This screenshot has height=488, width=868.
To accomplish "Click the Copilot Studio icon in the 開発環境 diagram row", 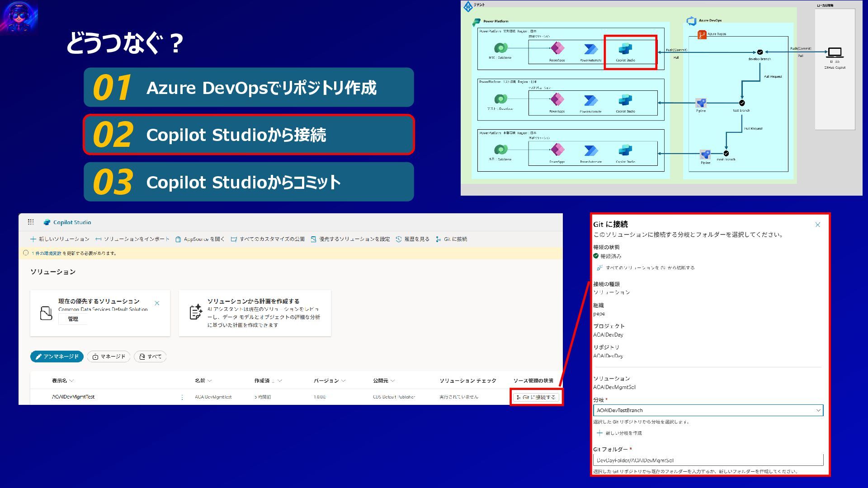I will 625,49.
